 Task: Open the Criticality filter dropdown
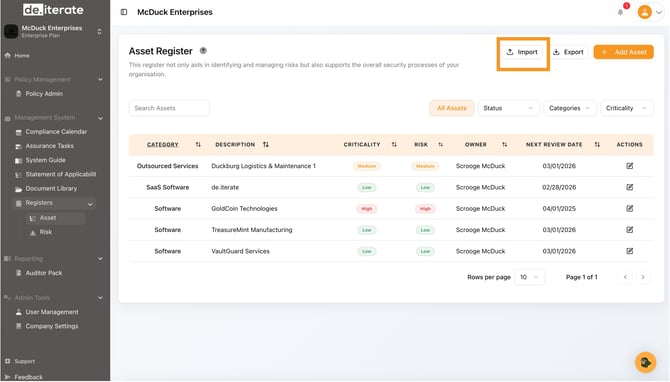click(x=626, y=108)
